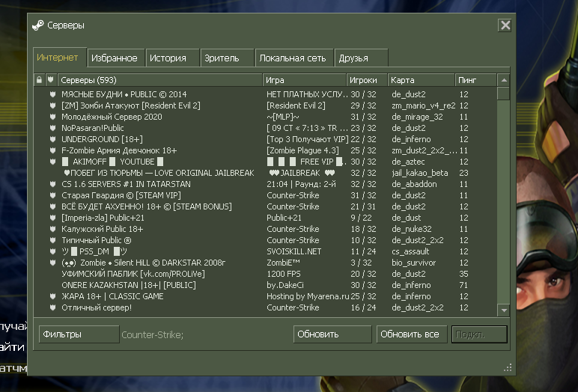Click the shield icon beside Zombie Silent HiLL server
578x392 pixels.
(x=52, y=263)
